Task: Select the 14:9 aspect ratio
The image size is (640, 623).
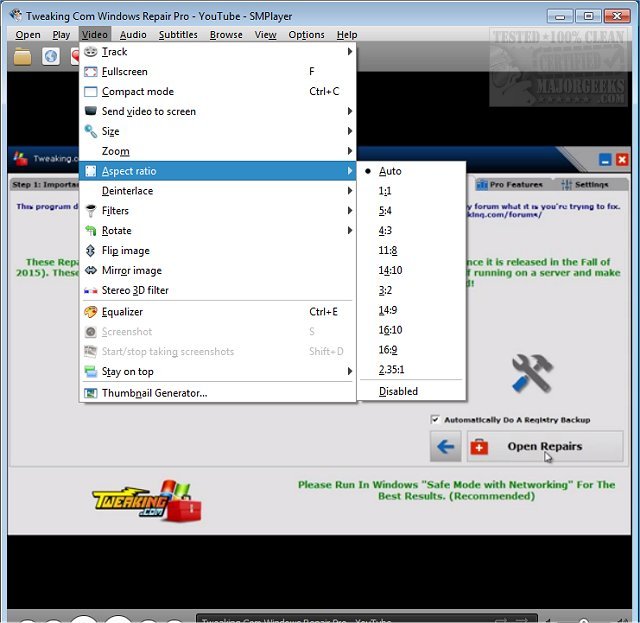Action: pyautogui.click(x=411, y=310)
